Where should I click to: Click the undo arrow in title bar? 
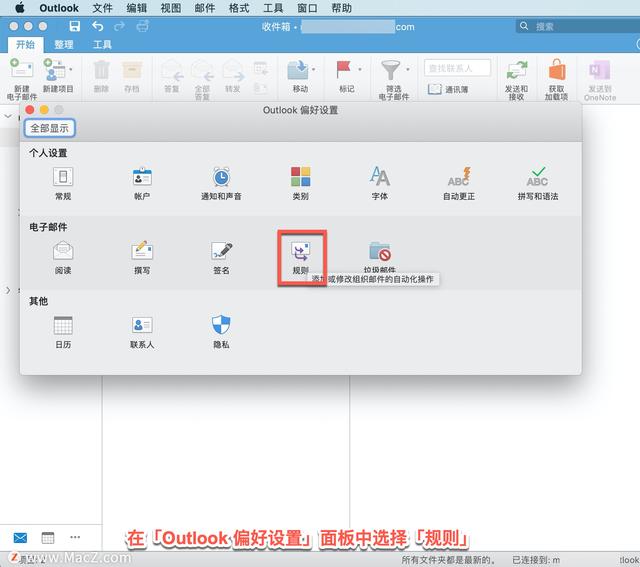pos(98,27)
